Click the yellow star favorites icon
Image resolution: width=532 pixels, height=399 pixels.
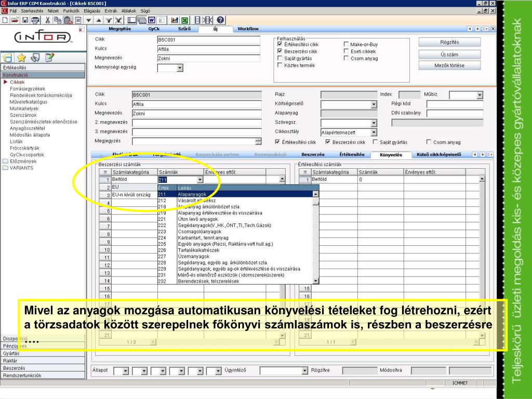click(21, 58)
